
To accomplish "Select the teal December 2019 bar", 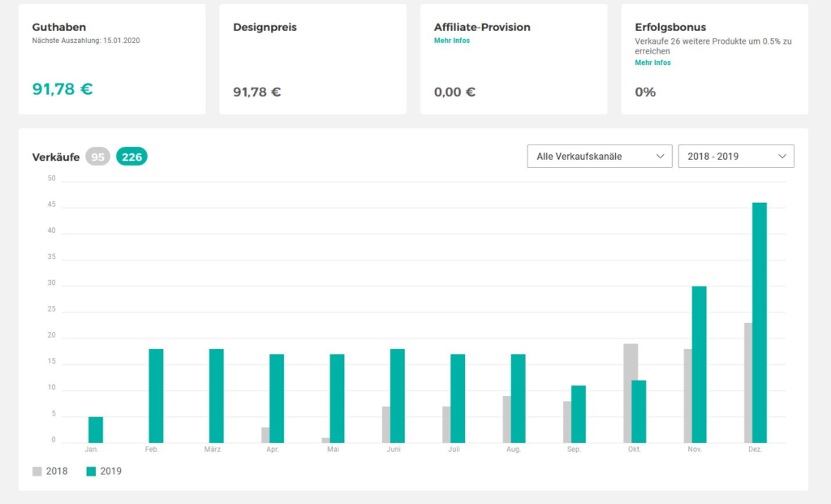I will (760, 323).
